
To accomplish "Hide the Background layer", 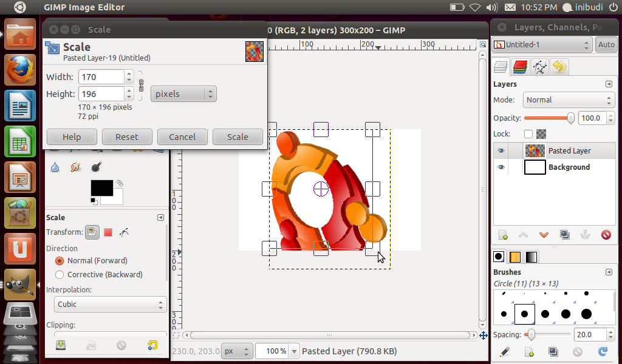I will click(501, 167).
